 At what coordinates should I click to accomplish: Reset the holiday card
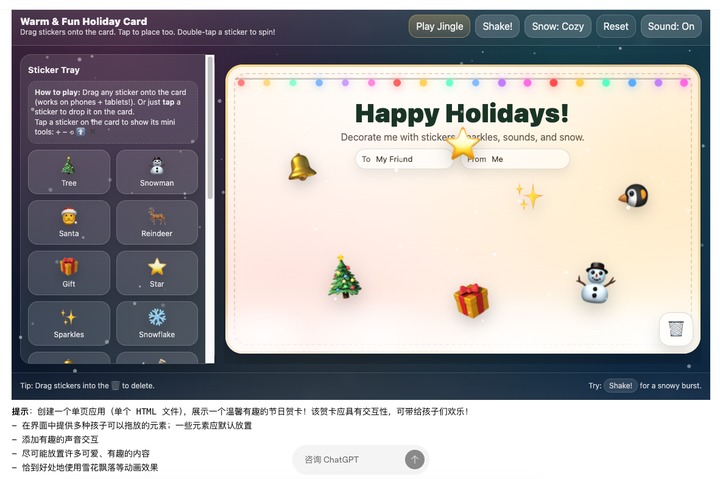pyautogui.click(x=616, y=27)
